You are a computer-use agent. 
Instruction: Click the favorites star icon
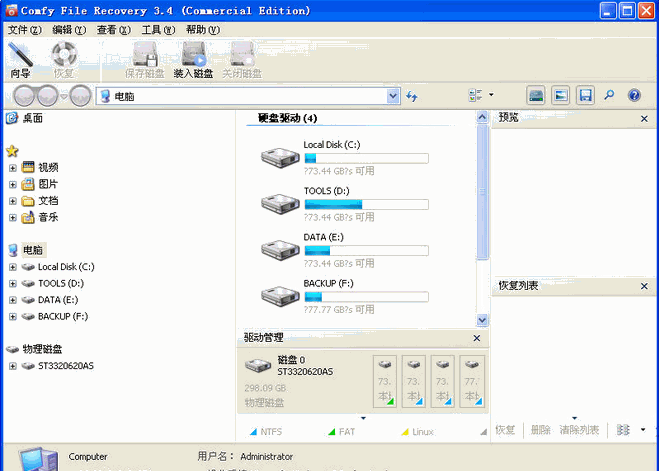point(12,150)
